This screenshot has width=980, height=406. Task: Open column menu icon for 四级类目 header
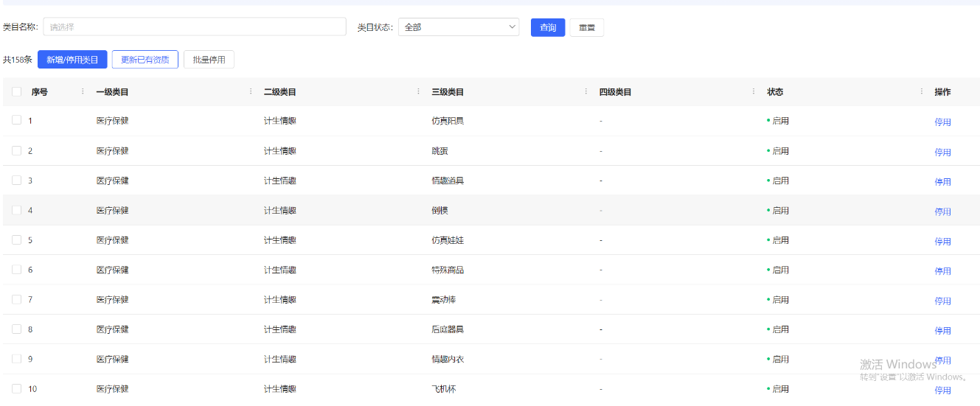click(754, 92)
